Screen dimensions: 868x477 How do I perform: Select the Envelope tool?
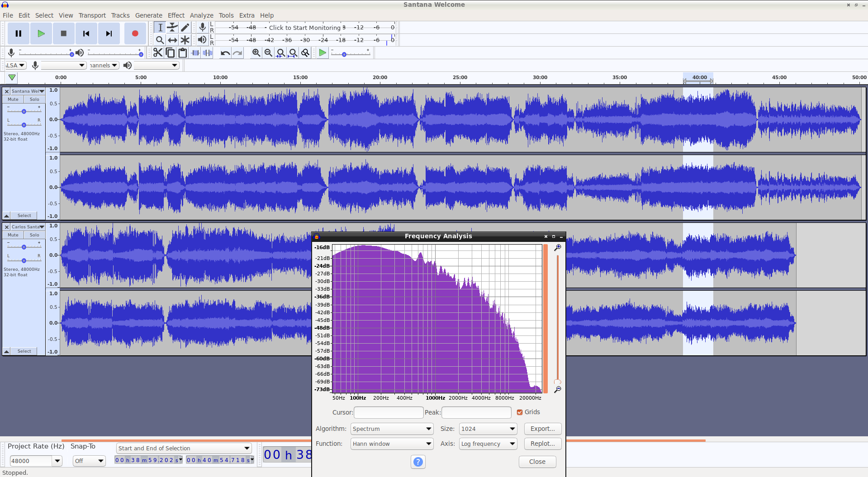[x=172, y=28]
